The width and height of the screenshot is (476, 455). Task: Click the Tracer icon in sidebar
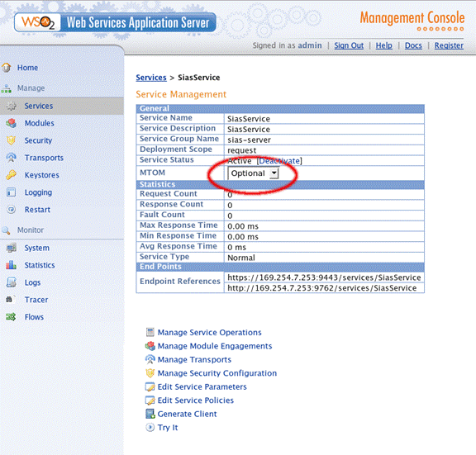coord(10,300)
